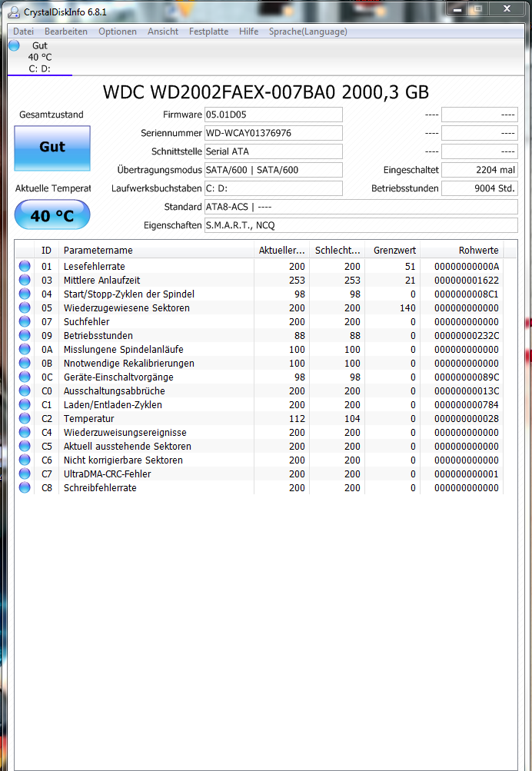Click the Parametername column header
Screen dimensions: 532x771
pos(156,251)
